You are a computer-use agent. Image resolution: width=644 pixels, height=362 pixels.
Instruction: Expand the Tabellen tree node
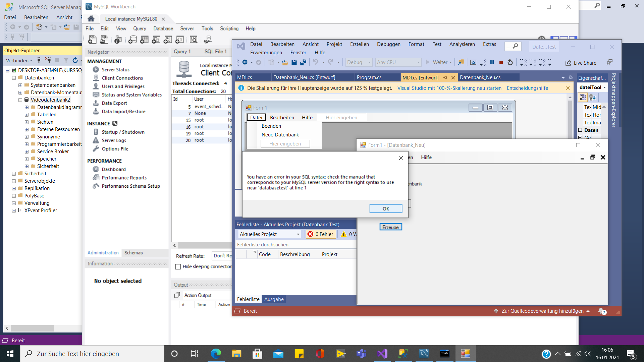tap(26, 115)
